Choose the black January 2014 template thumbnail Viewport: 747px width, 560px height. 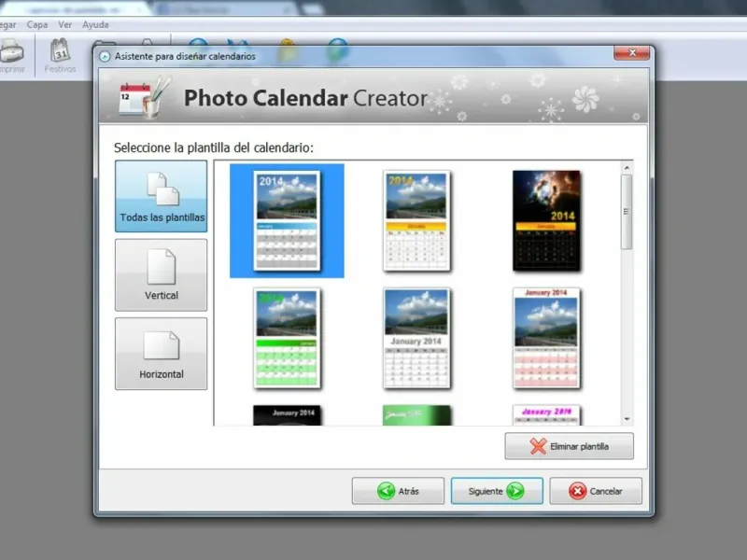(288, 414)
